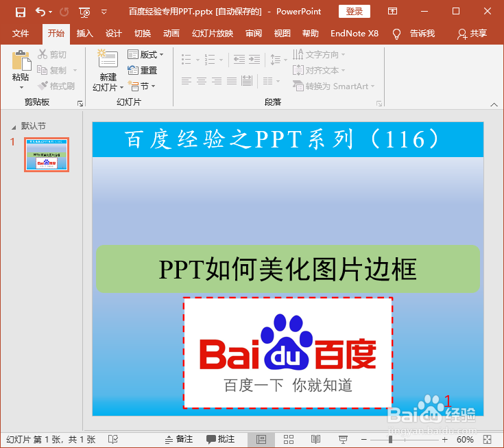Click the line spacing icon

click(x=276, y=59)
